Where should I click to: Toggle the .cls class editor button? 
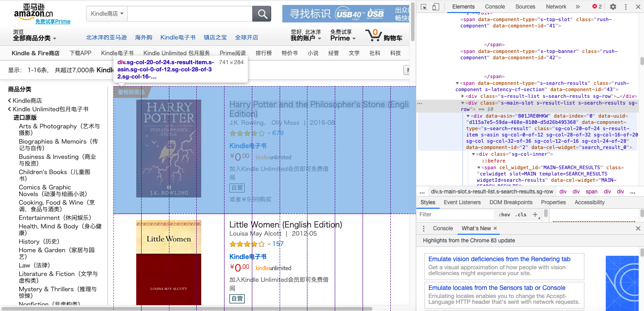(x=521, y=215)
